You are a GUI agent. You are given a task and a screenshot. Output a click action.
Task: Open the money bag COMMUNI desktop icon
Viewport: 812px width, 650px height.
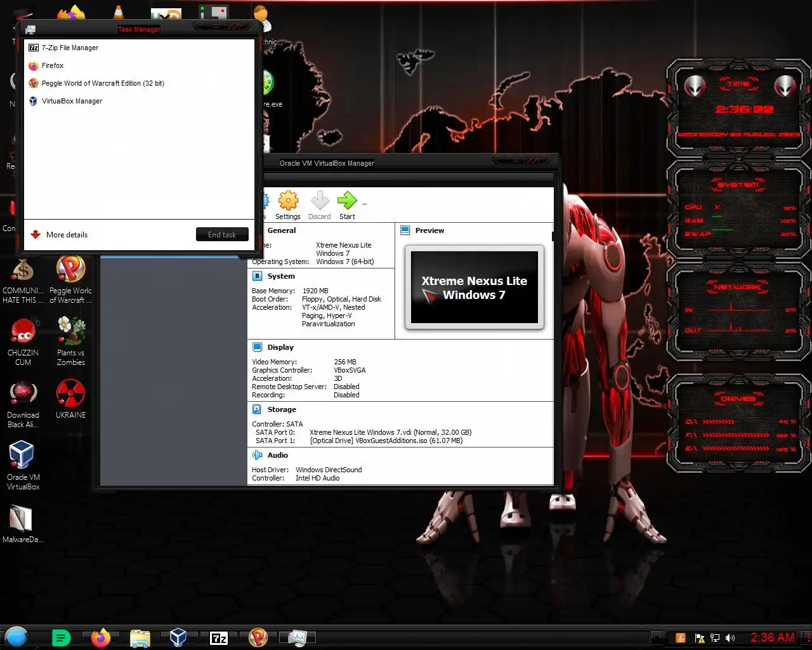[x=23, y=279]
